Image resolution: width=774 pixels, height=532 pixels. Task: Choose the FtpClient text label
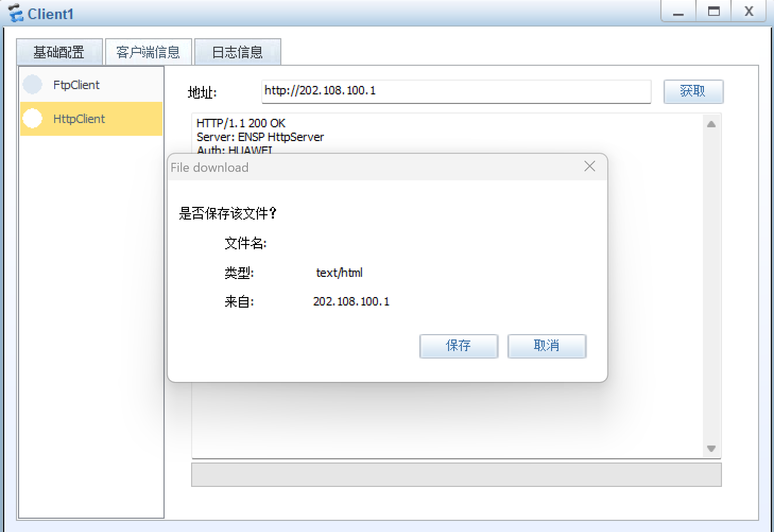click(x=76, y=85)
